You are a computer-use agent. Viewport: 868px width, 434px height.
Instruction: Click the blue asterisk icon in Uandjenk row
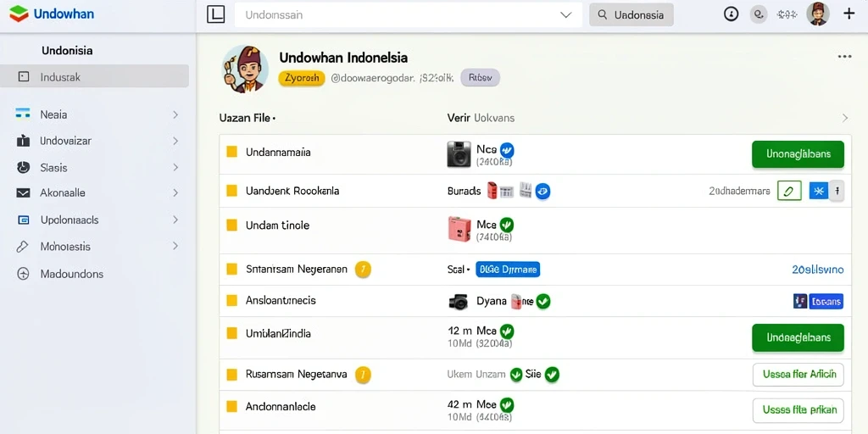pos(819,191)
